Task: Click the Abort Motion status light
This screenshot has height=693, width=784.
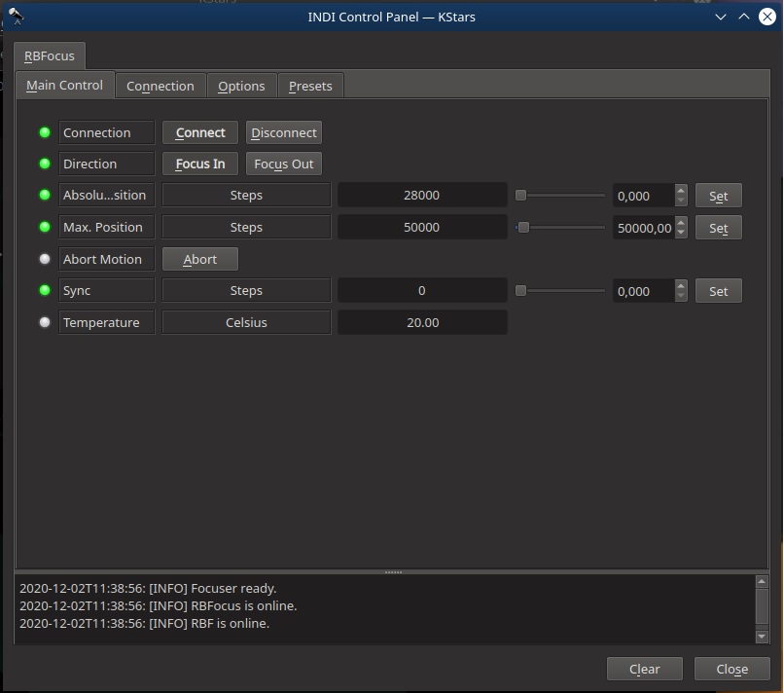Action: [45, 259]
